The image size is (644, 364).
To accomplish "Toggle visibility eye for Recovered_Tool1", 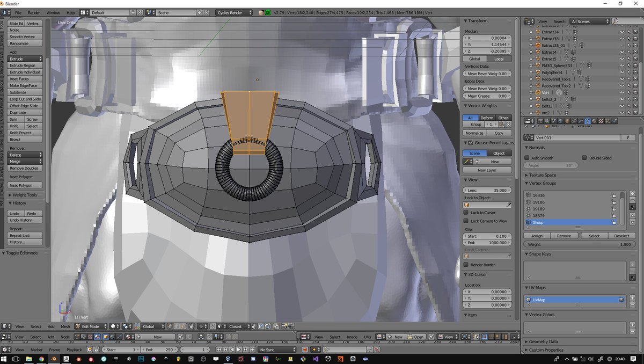I will tap(622, 79).
